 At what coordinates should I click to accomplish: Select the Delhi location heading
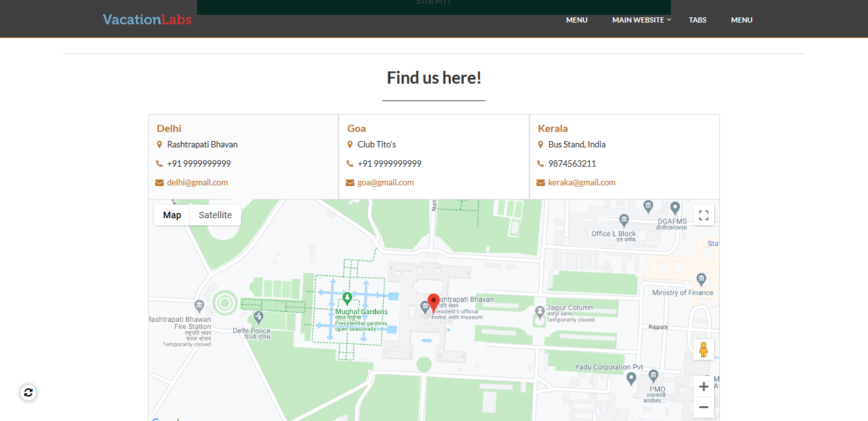pyautogui.click(x=169, y=128)
